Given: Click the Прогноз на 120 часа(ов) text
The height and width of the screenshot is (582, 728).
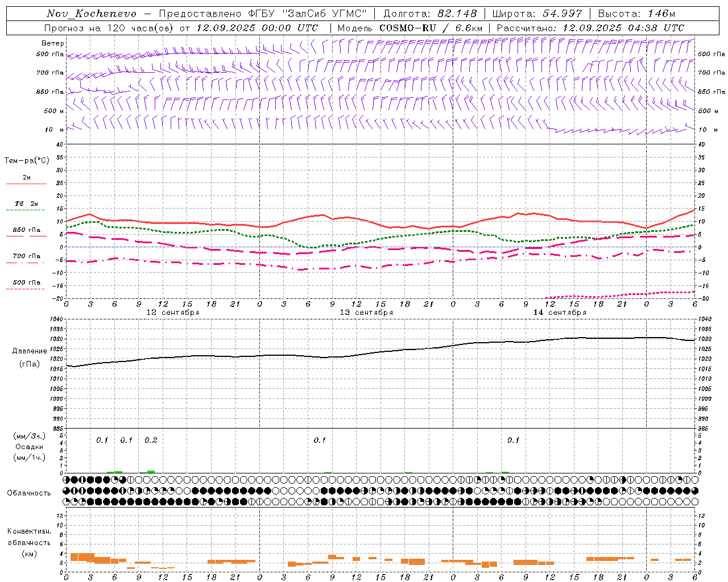Looking at the screenshot, I should click(110, 27).
